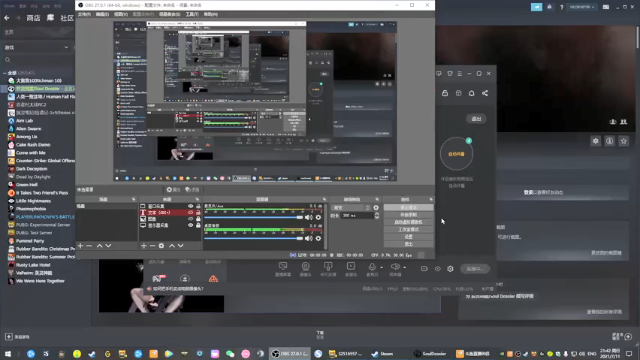Adjust the mic volume slider handle
Screen dimensions: 640x360
click(x=300, y=218)
